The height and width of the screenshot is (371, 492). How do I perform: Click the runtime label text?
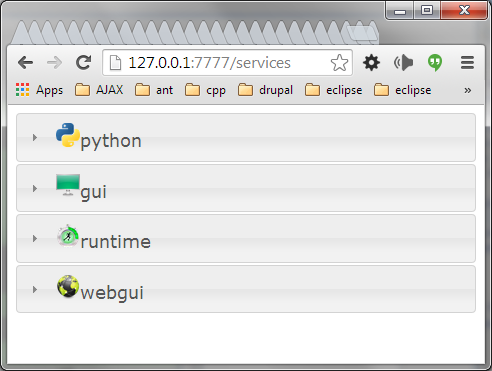116,241
